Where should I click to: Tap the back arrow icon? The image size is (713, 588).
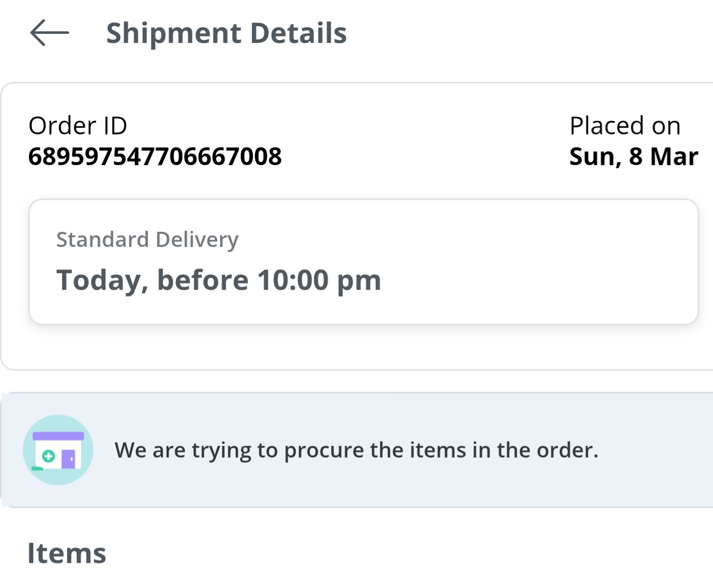(x=49, y=33)
